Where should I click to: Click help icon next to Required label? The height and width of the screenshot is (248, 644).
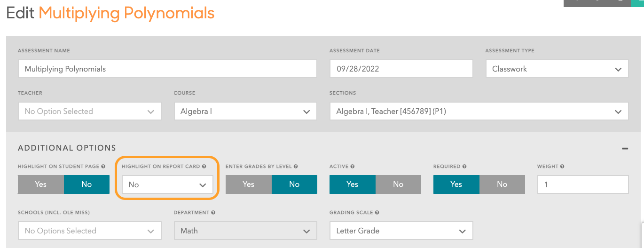[x=464, y=167]
